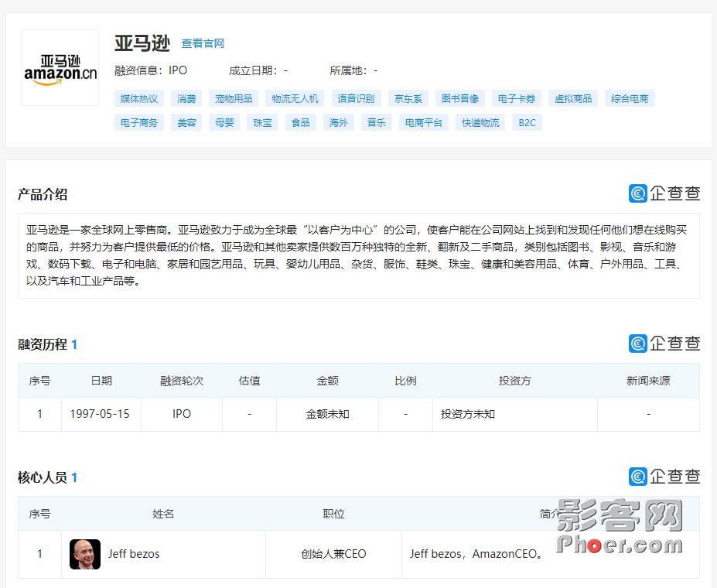Image resolution: width=717 pixels, height=588 pixels.
Task: Select the 电子商务 tag
Action: pyautogui.click(x=139, y=122)
